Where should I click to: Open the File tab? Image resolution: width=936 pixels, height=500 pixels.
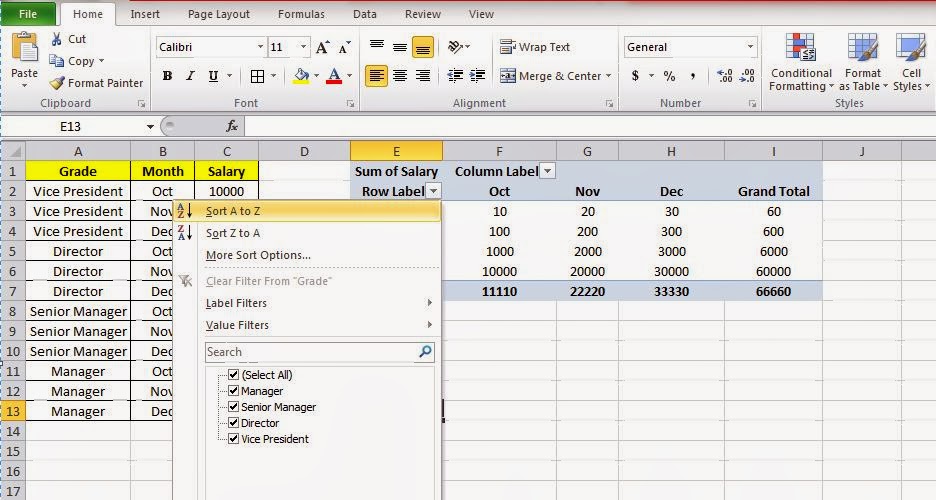[x=27, y=14]
